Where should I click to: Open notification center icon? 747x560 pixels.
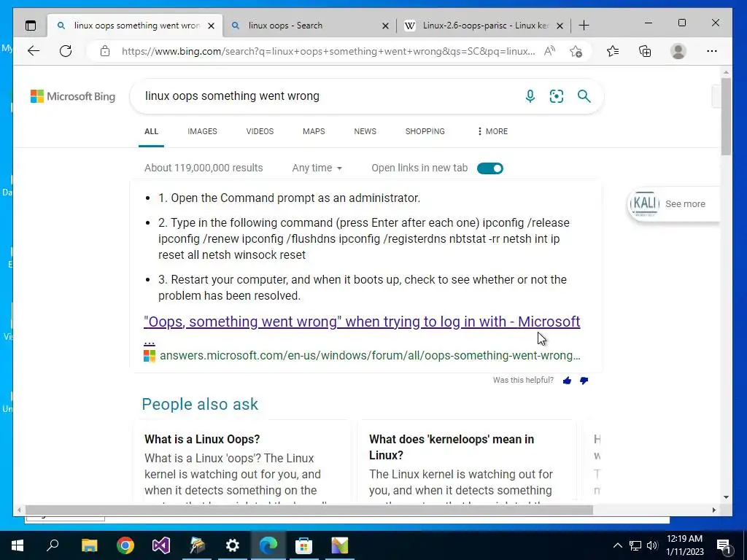(x=724, y=545)
